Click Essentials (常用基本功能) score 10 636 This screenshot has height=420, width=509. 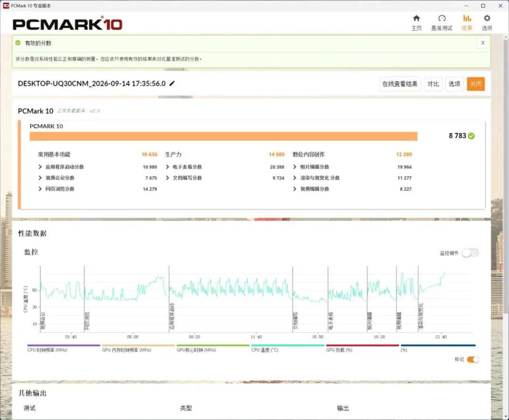[149, 154]
